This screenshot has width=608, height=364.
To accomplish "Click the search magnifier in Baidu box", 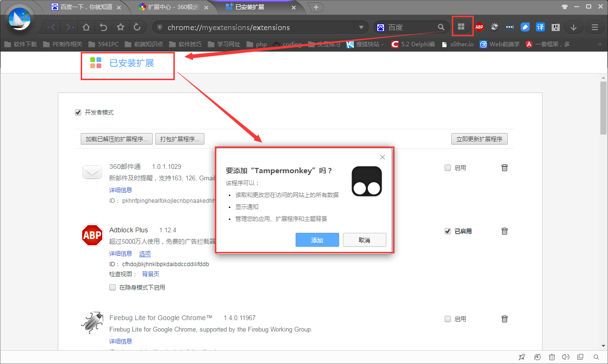I will (x=441, y=27).
